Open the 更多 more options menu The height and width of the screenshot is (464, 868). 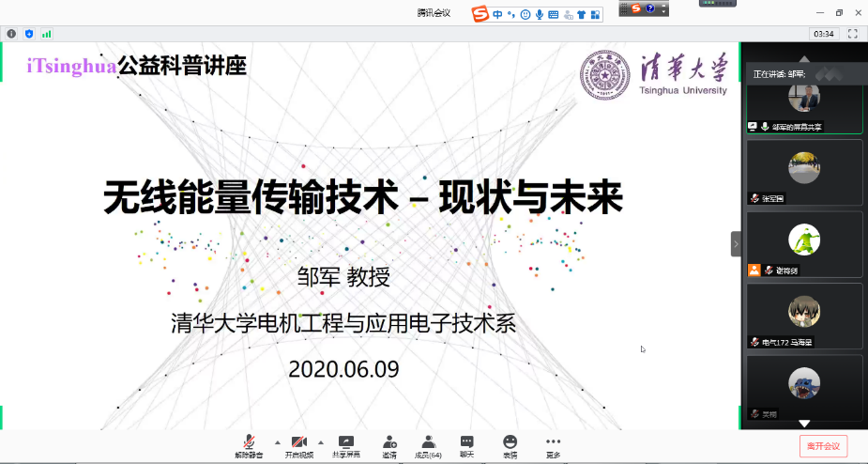pos(553,445)
